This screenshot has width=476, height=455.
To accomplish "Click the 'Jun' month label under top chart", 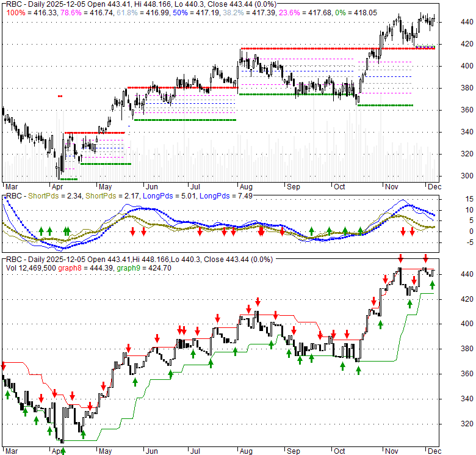I will coord(152,187).
